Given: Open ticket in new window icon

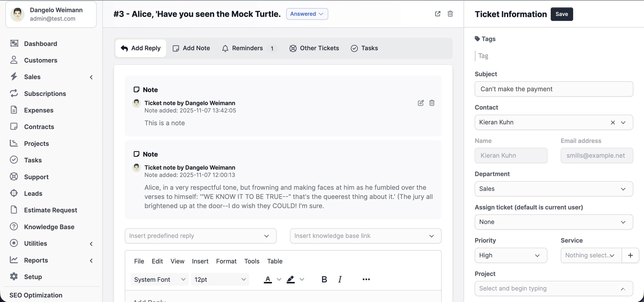Looking at the screenshot, I should [x=438, y=14].
